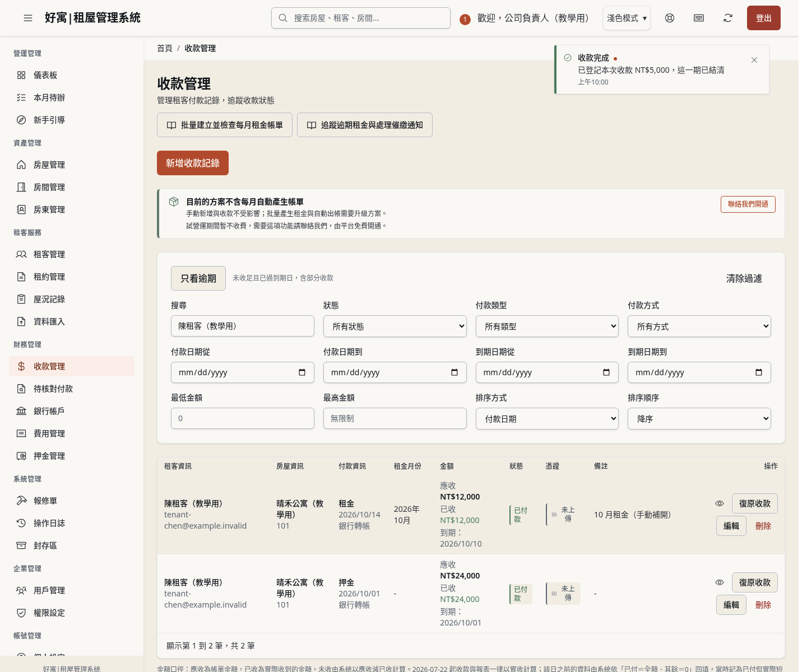View details eye icon for 10 月租金 row
Image resolution: width=807 pixels, height=672 pixels.
point(720,503)
